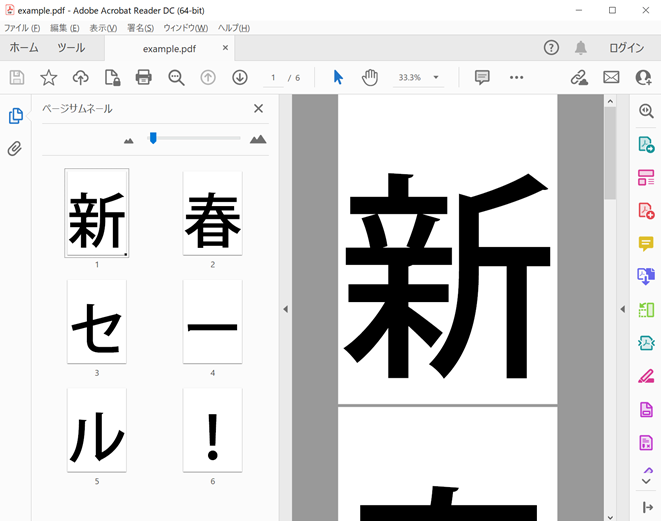Open the help question mark icon
This screenshot has width=661, height=521.
[551, 48]
